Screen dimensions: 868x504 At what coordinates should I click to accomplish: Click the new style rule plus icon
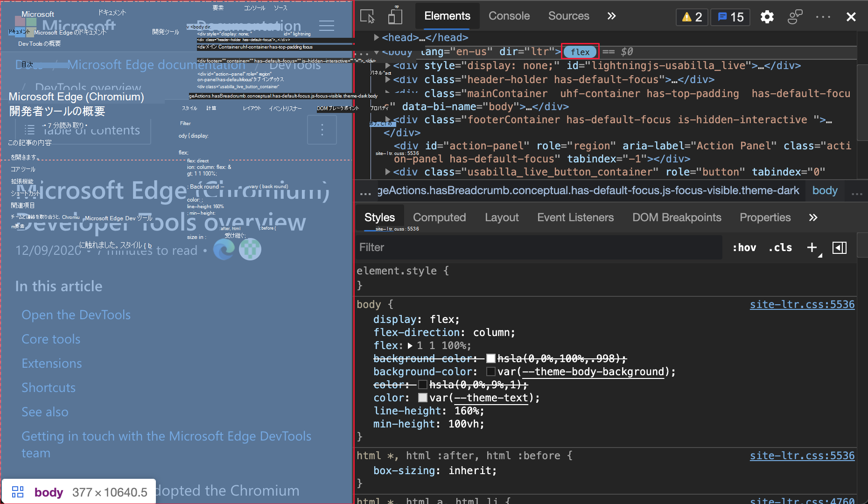pyautogui.click(x=812, y=247)
